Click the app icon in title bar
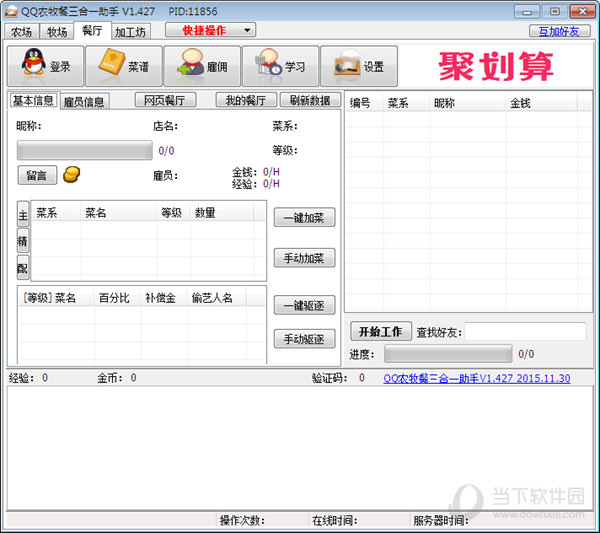The image size is (600, 533). coord(11,11)
